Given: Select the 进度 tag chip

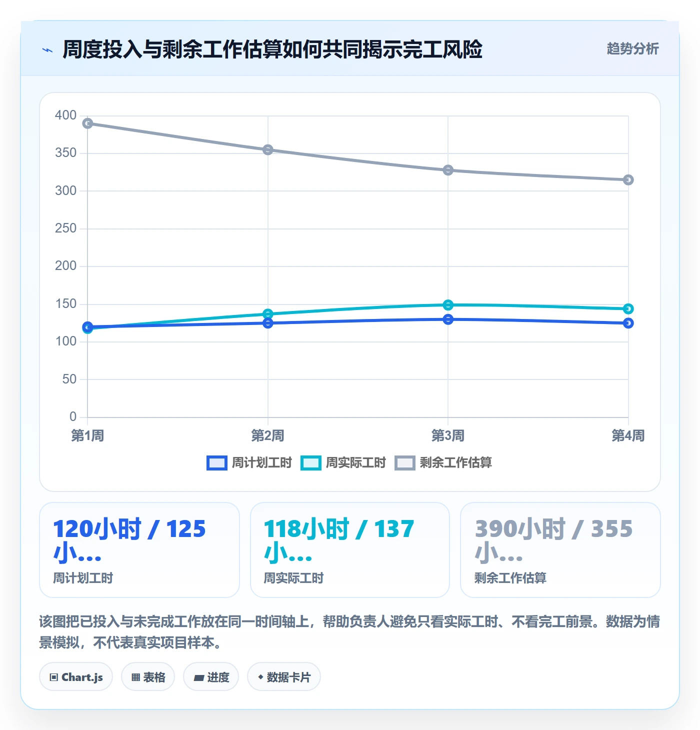Looking at the screenshot, I should point(211,677).
